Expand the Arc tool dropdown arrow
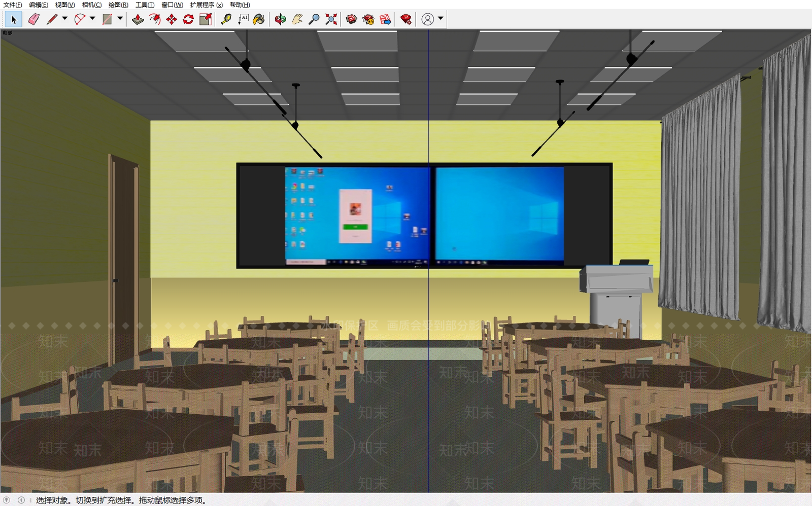The image size is (812, 506). 92,18
